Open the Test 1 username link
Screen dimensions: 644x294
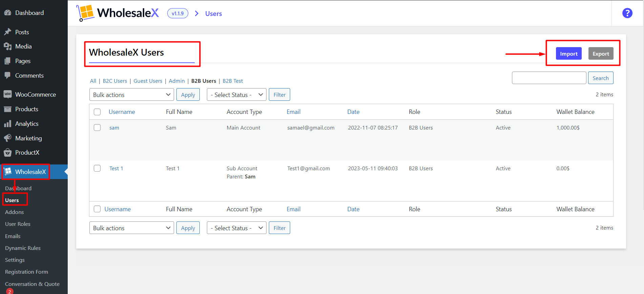point(116,168)
